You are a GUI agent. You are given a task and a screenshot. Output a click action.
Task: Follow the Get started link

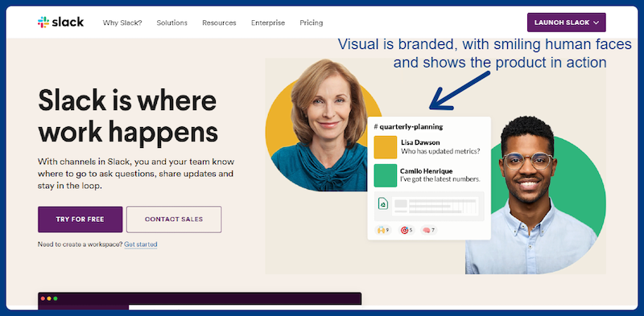141,244
